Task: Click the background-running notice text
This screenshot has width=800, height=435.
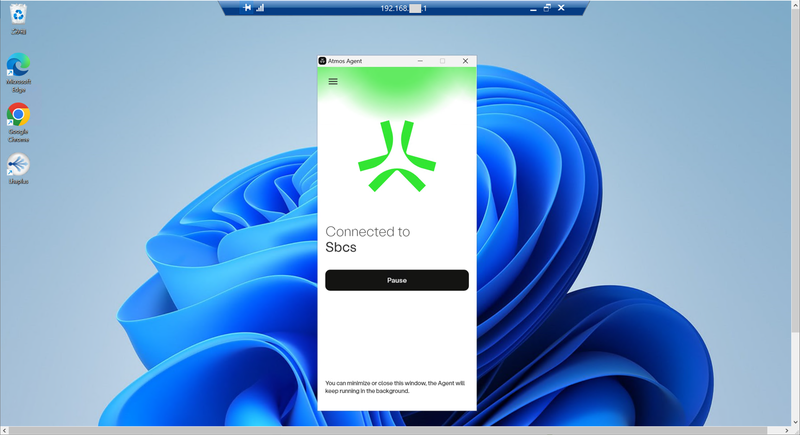Action: tap(395, 387)
